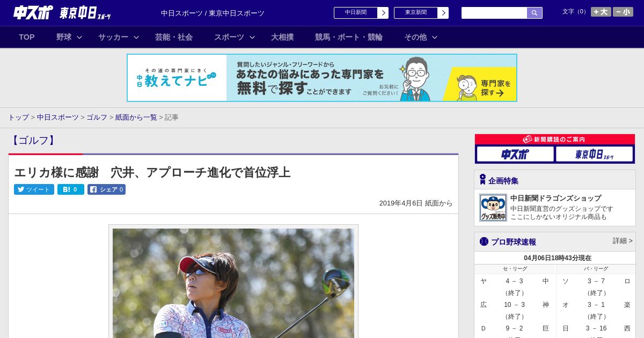Select 10 − 3 広 vs 神 score
The width and height of the screenshot is (644, 338).
(514, 305)
